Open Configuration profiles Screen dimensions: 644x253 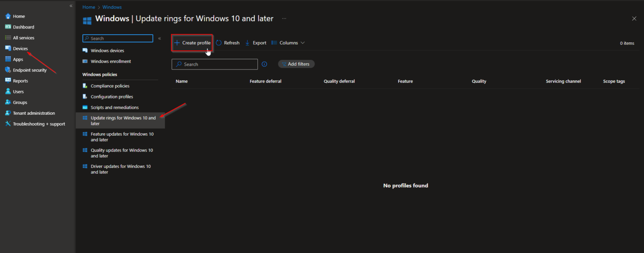tap(112, 97)
